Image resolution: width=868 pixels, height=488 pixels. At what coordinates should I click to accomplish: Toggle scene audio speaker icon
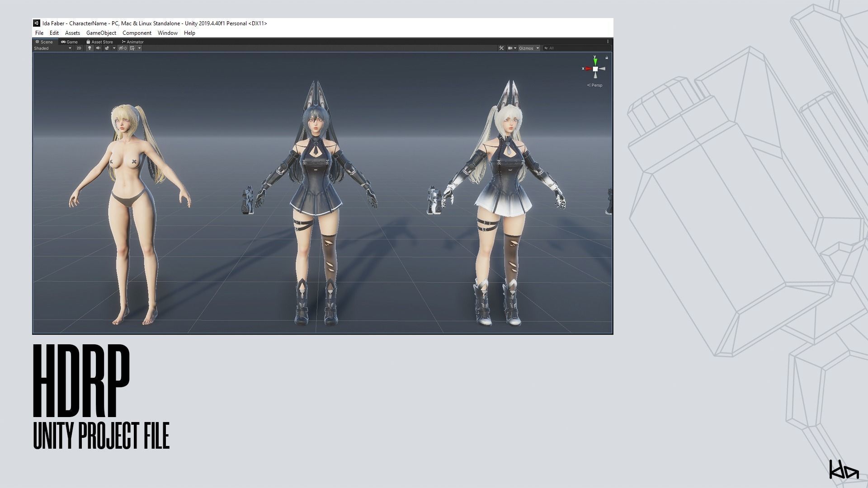click(98, 48)
